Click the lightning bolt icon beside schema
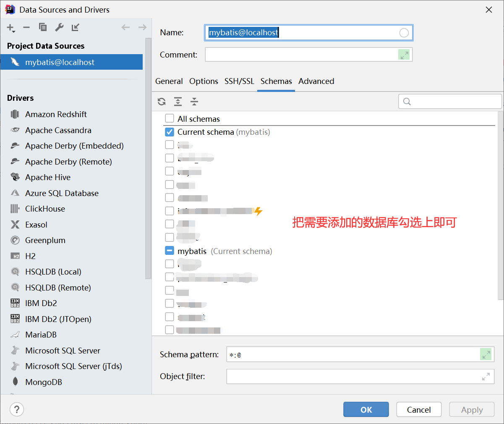The height and width of the screenshot is (424, 504). [x=258, y=211]
